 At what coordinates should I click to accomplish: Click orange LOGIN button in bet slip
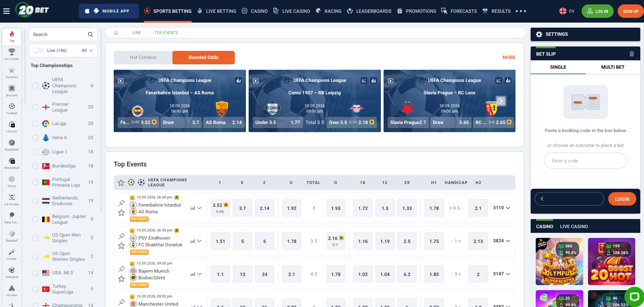pos(622,199)
